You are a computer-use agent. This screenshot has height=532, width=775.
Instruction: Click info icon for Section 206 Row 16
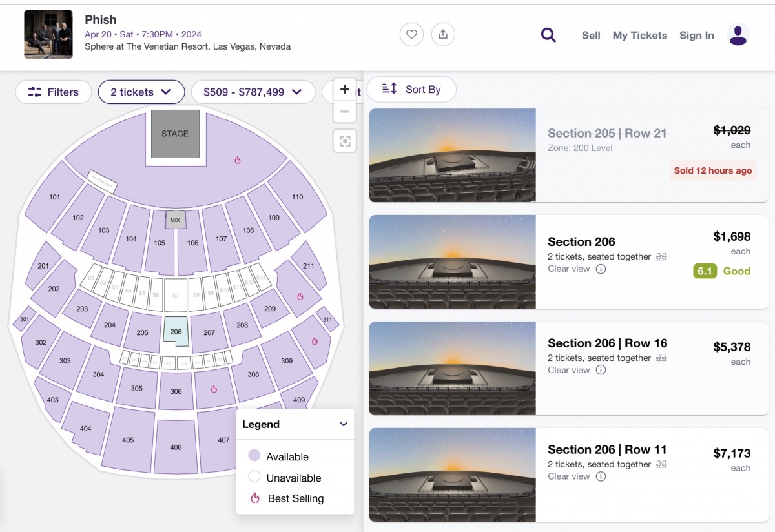click(x=601, y=370)
